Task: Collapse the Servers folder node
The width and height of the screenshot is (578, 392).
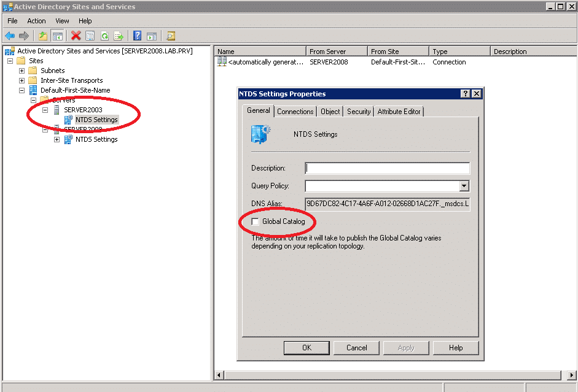Action: [34, 100]
